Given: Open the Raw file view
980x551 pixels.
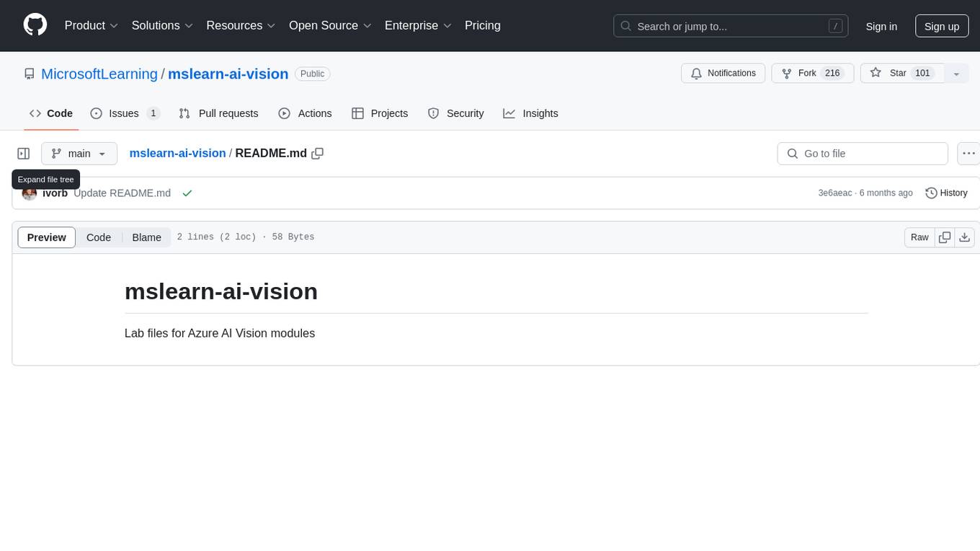Looking at the screenshot, I should pos(919,237).
